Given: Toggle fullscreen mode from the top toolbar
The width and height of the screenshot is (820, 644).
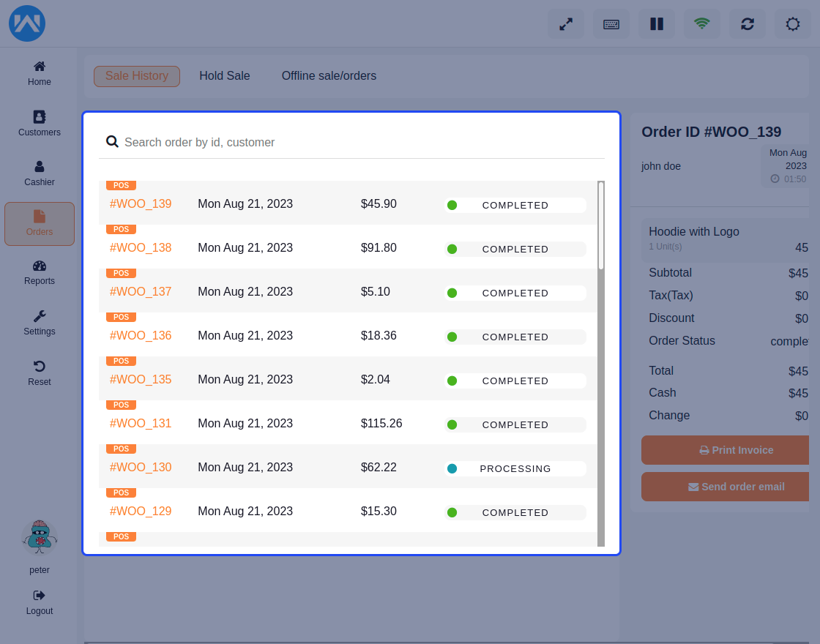Looking at the screenshot, I should (x=565, y=23).
